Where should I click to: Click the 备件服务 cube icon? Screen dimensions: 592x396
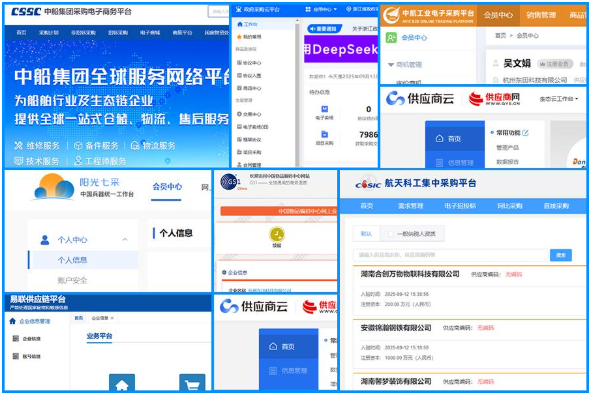(x=78, y=146)
